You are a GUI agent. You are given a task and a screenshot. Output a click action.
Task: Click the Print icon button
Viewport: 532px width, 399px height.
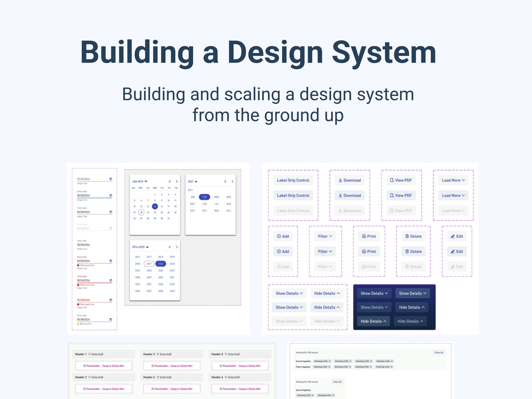click(369, 236)
